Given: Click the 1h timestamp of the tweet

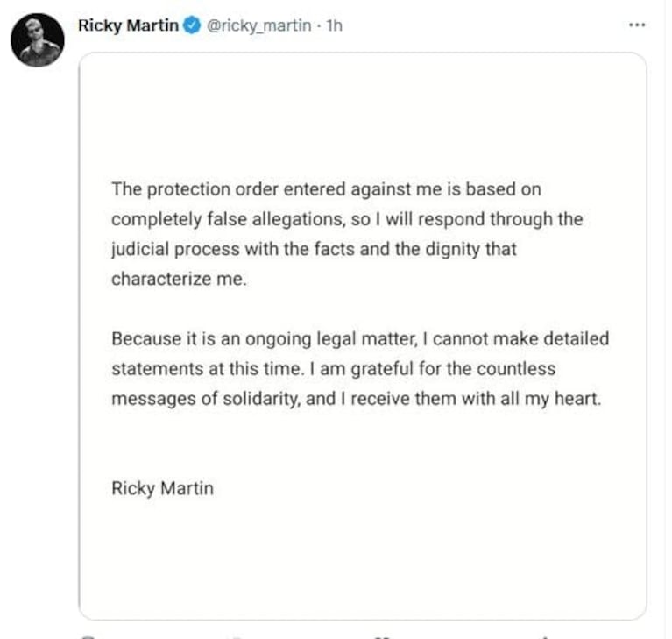Looking at the screenshot, I should point(334,26).
